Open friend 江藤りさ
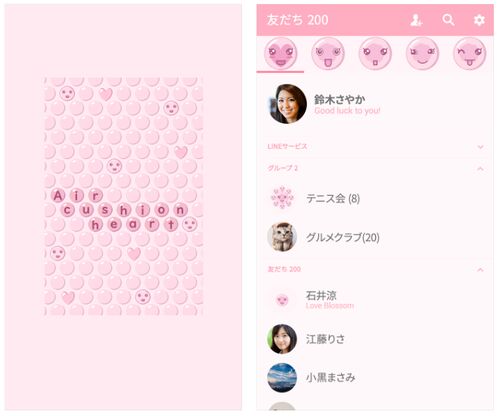 [375, 339]
